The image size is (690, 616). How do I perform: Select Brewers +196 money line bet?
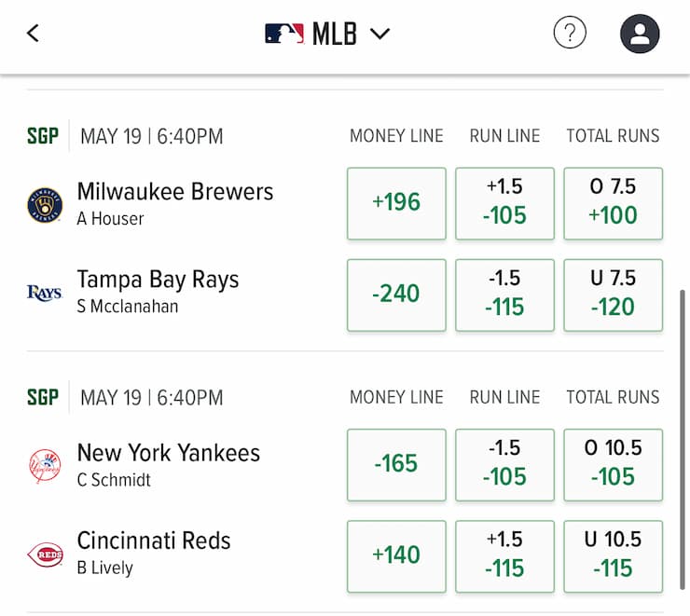(396, 203)
